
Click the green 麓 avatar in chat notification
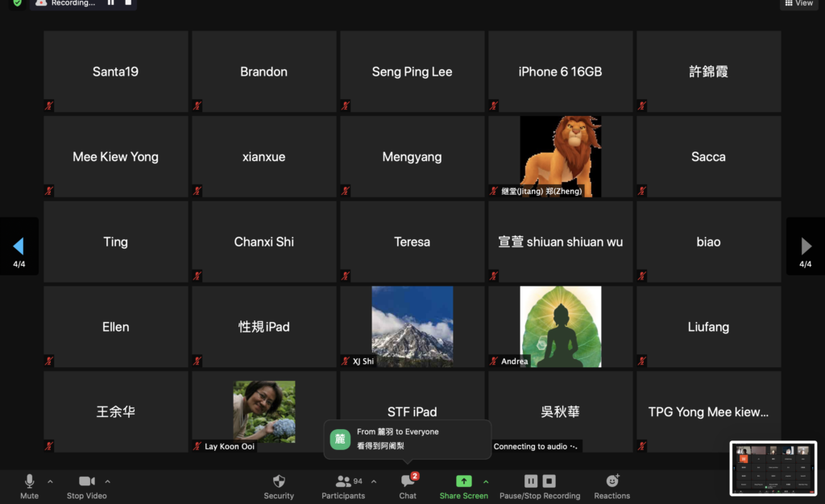click(340, 440)
